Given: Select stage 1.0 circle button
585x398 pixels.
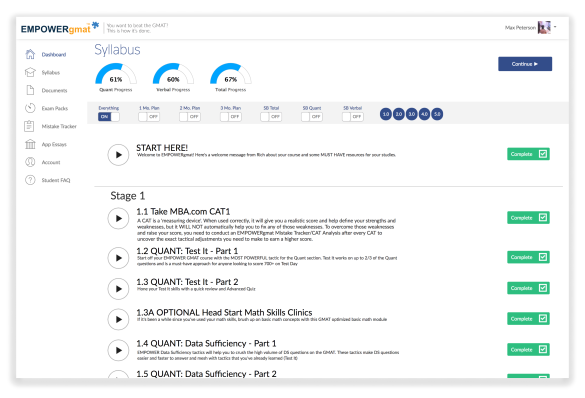Looking at the screenshot, I should pyautogui.click(x=386, y=114).
